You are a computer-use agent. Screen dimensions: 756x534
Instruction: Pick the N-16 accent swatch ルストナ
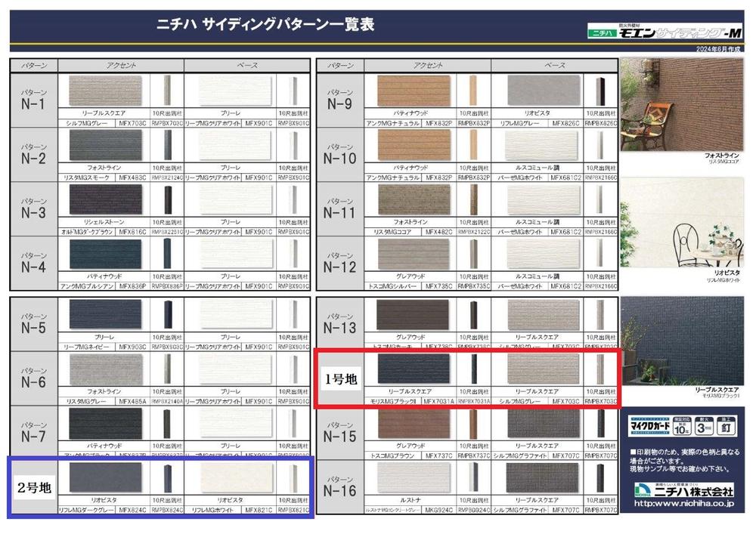tap(414, 478)
